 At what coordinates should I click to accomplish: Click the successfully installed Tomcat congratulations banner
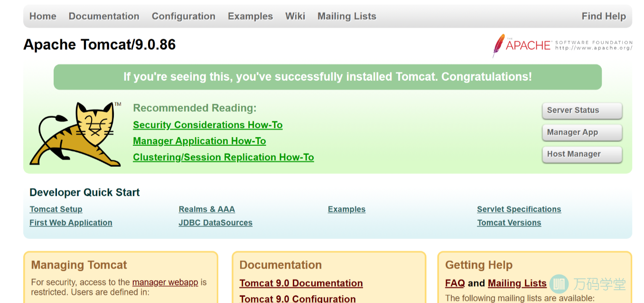327,77
